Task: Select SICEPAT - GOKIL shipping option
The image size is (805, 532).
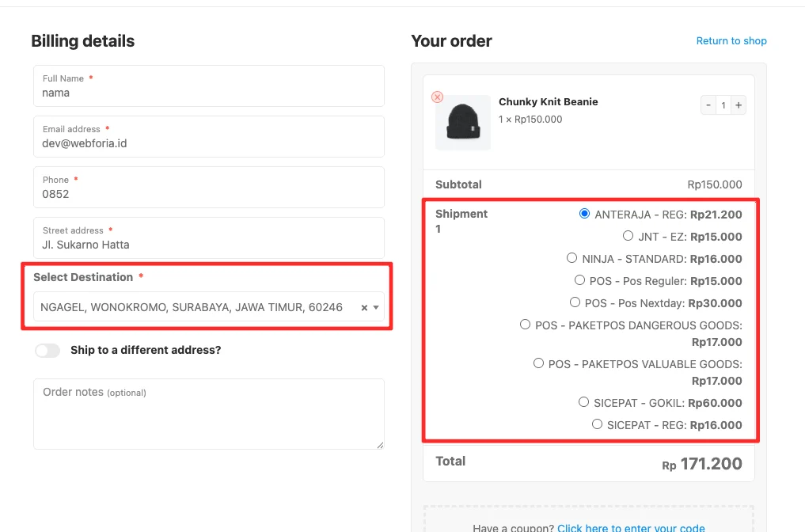Action: point(583,402)
